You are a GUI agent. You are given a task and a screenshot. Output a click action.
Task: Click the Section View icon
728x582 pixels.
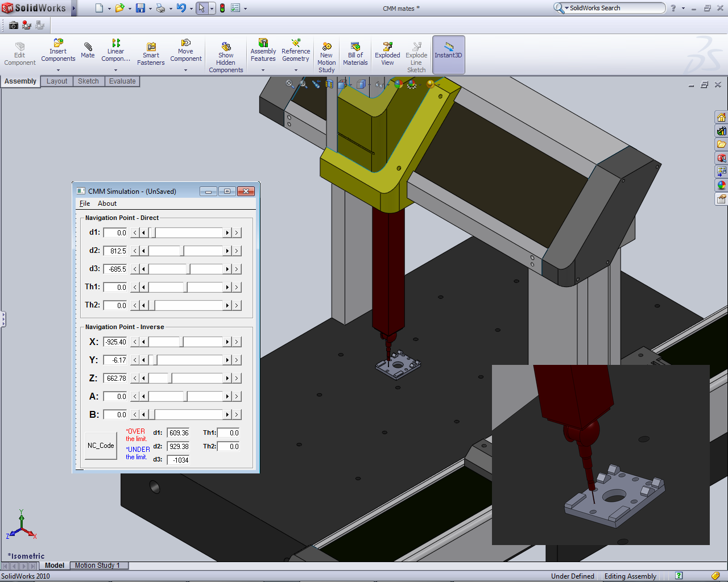(329, 84)
